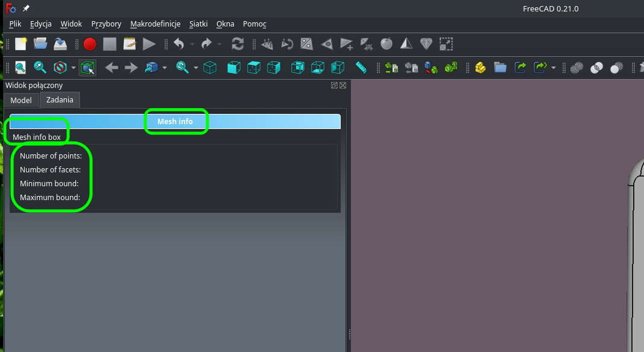
Task: Make a link with the green arrow
Action: [520, 68]
